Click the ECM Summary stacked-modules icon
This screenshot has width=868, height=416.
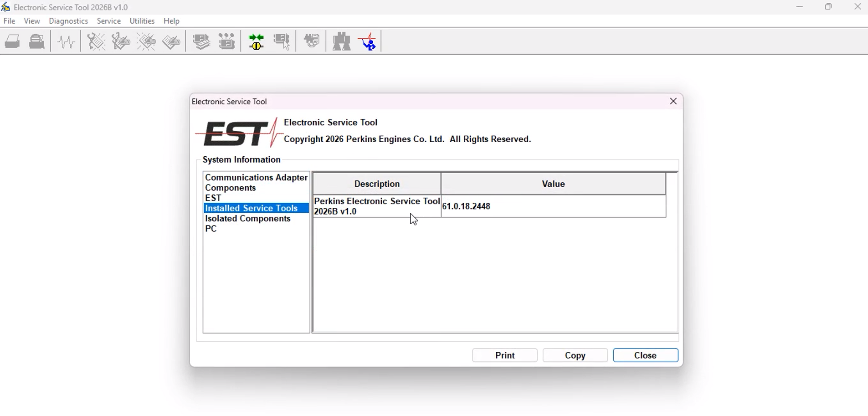201,42
